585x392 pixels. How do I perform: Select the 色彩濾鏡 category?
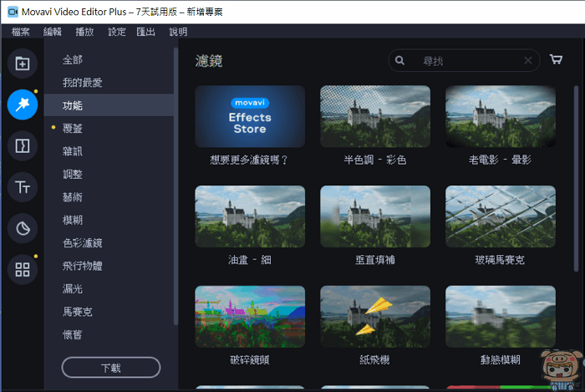(x=109, y=243)
